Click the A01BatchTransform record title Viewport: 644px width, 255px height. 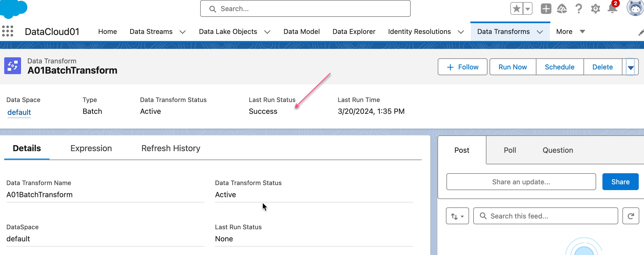72,70
